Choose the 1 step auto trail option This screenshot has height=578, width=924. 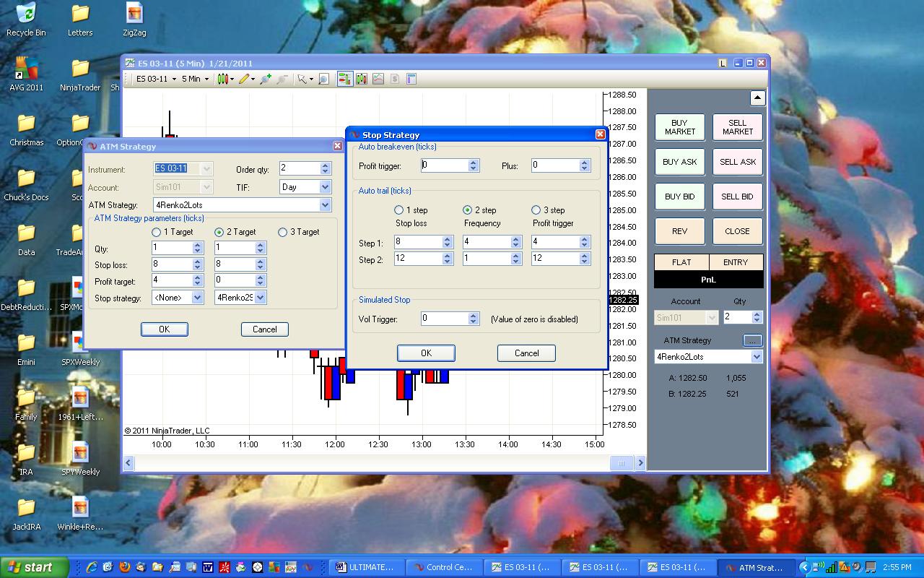pos(398,210)
